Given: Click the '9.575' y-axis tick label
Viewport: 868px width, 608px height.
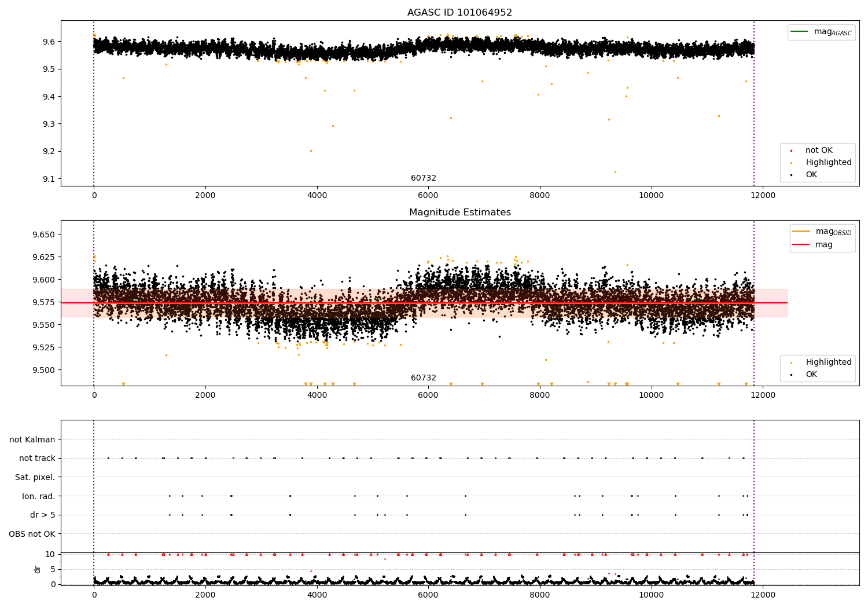Looking at the screenshot, I should point(44,302).
